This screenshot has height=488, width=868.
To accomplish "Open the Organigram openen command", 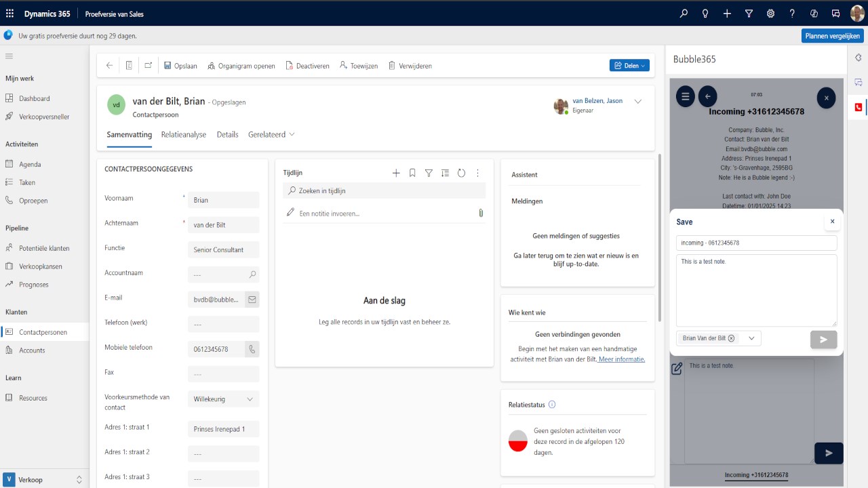I will point(241,66).
